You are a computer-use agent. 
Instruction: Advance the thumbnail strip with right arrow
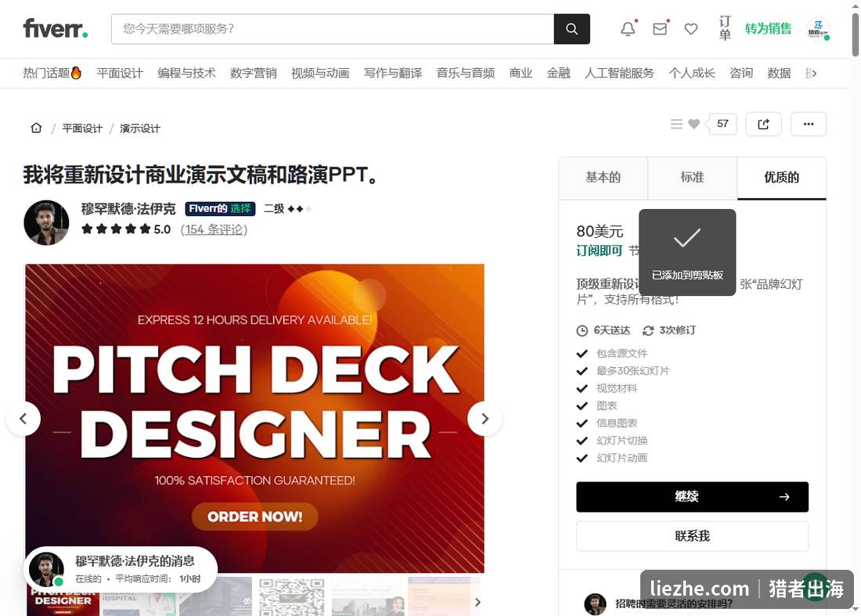(x=477, y=602)
